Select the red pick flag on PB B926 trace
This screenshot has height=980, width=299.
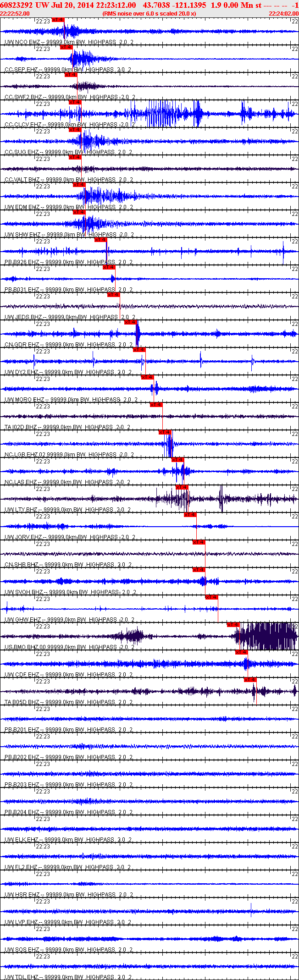pos(101,240)
